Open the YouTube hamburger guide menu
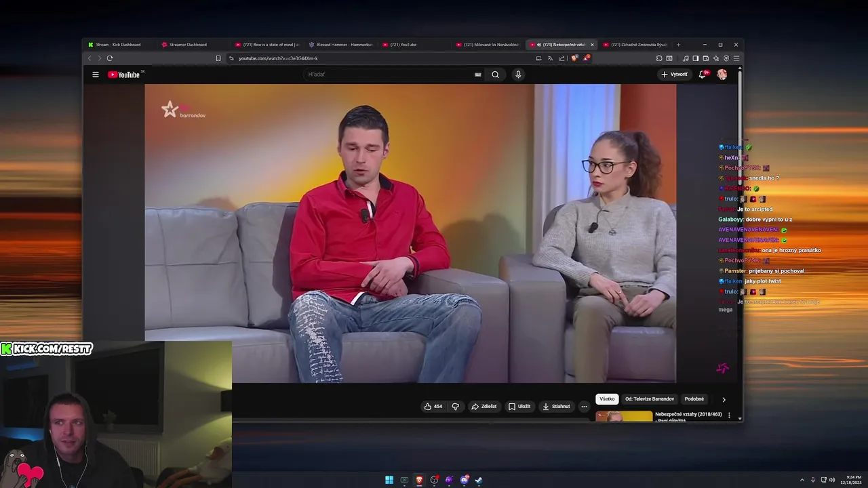Viewport: 868px width, 488px height. coord(96,75)
